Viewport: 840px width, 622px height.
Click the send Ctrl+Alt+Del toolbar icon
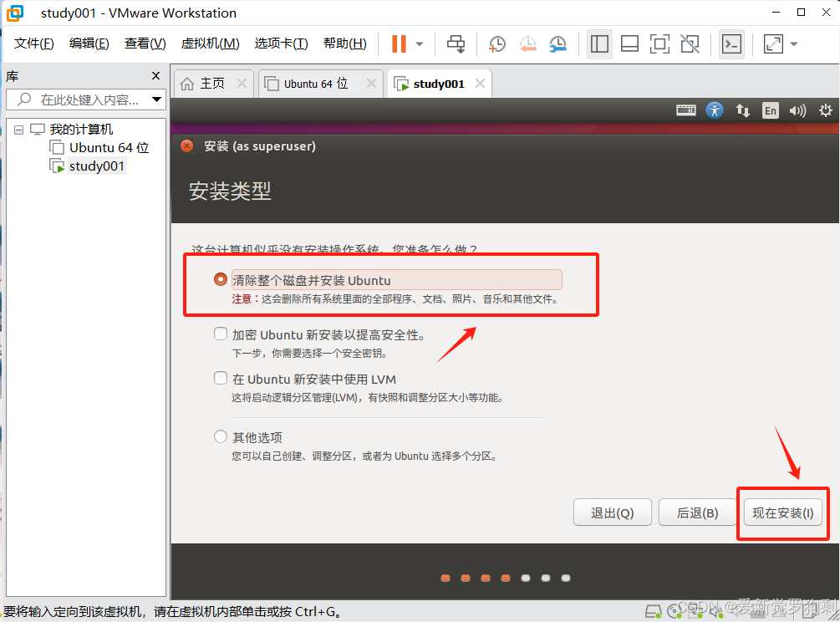pos(456,44)
